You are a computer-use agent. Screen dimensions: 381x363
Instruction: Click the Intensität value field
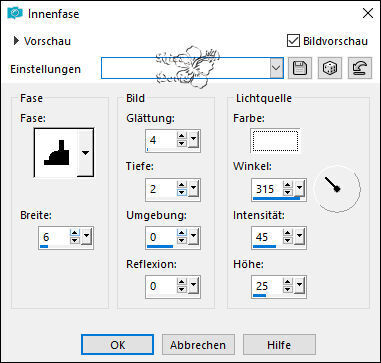[267, 237]
